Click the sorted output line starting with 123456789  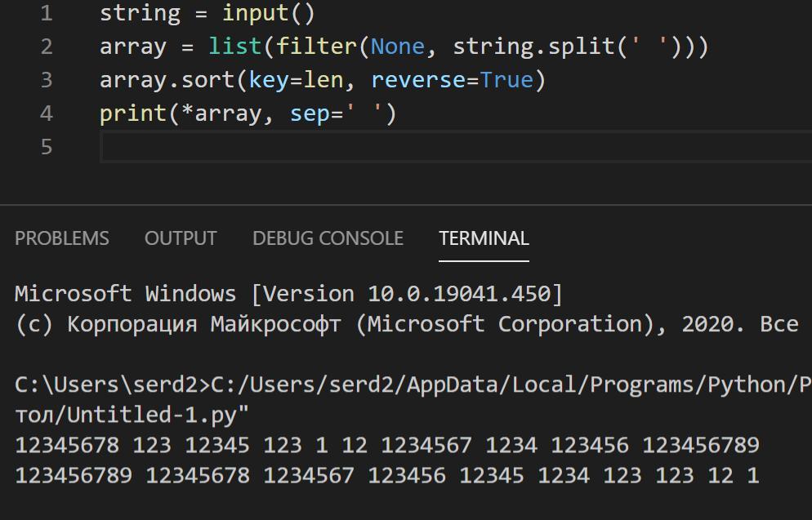pyautogui.click(x=386, y=475)
